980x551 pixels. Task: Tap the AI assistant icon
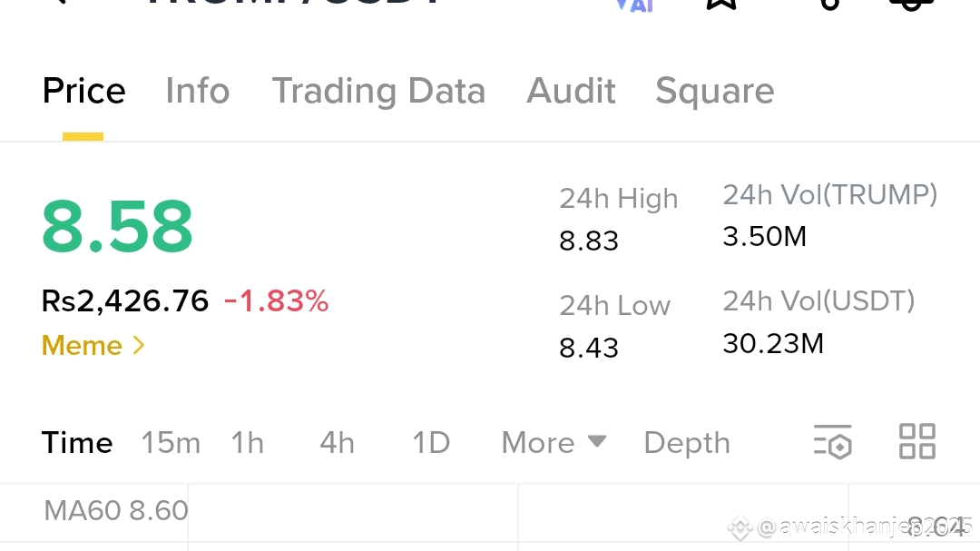pos(634,5)
